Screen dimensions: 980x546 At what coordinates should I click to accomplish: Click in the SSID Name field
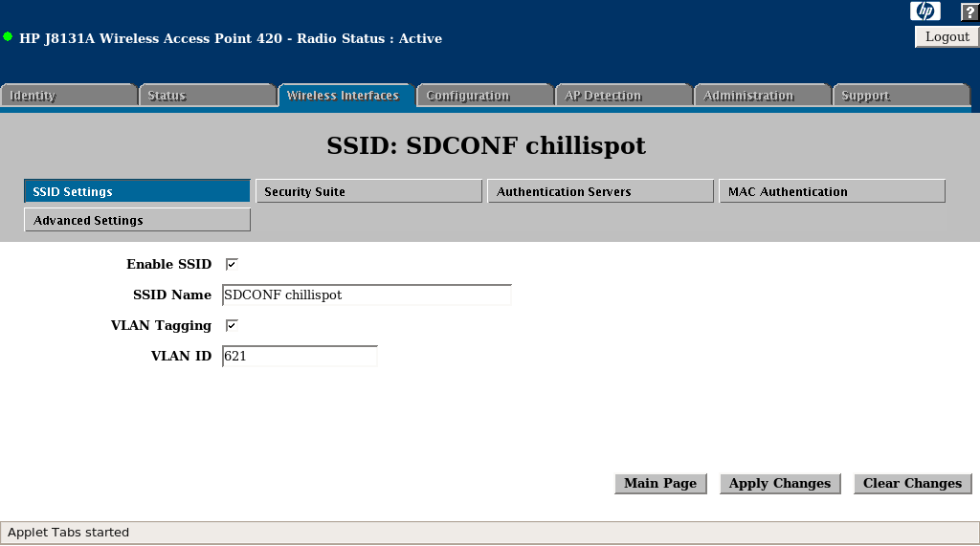(x=367, y=295)
